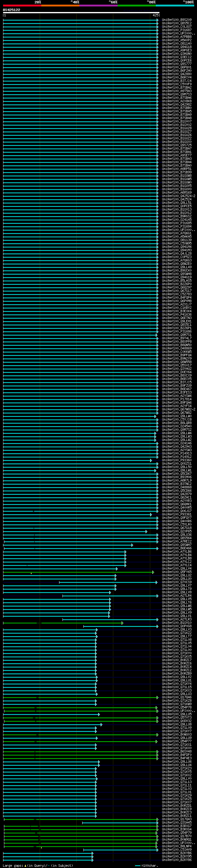Screen dimensions: 197x868
Task: Click the cyan ~100% identity legend segment
Action: (x=175, y=6)
